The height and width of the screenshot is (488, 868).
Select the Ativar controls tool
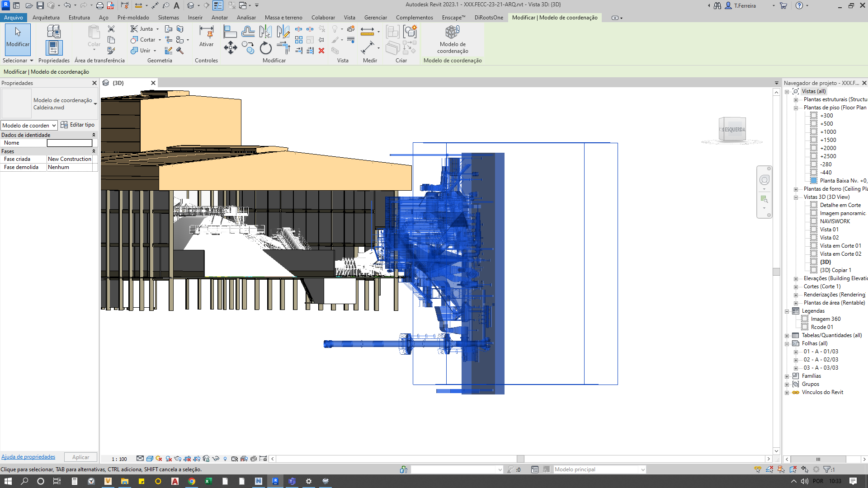(x=206, y=36)
